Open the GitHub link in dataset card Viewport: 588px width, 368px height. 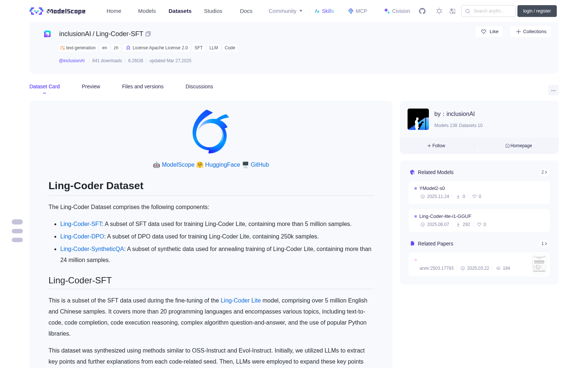click(260, 165)
